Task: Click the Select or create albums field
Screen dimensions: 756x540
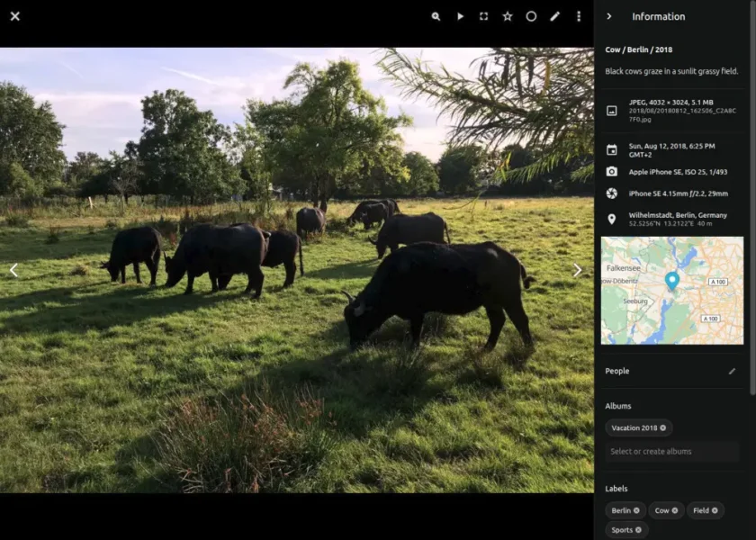Action: tap(671, 451)
